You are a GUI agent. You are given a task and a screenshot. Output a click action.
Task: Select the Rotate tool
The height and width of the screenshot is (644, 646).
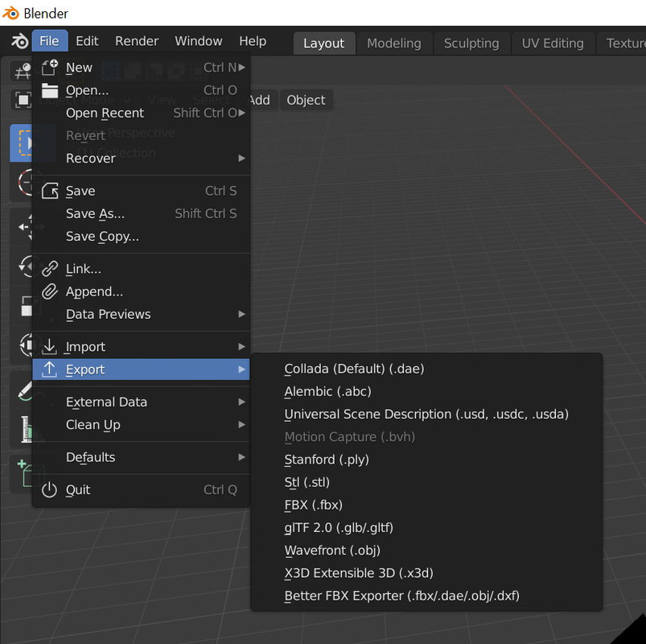pyautogui.click(x=24, y=266)
